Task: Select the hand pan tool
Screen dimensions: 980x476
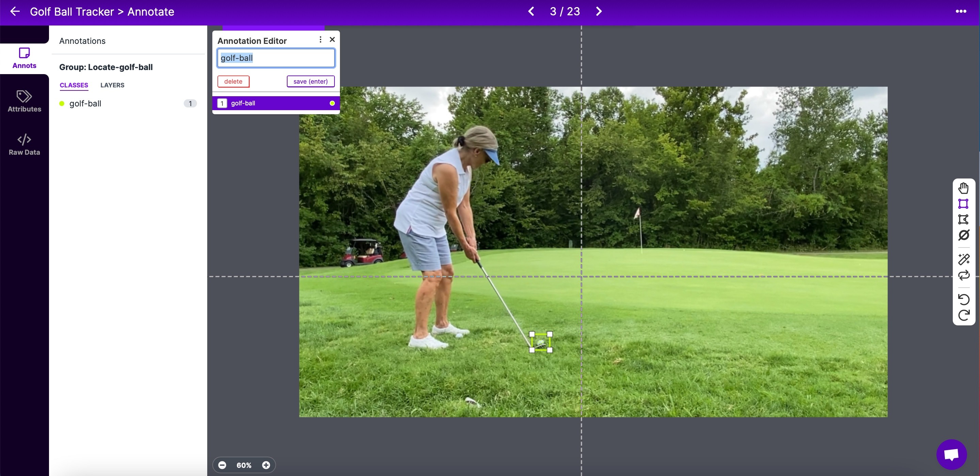Action: [x=963, y=188]
